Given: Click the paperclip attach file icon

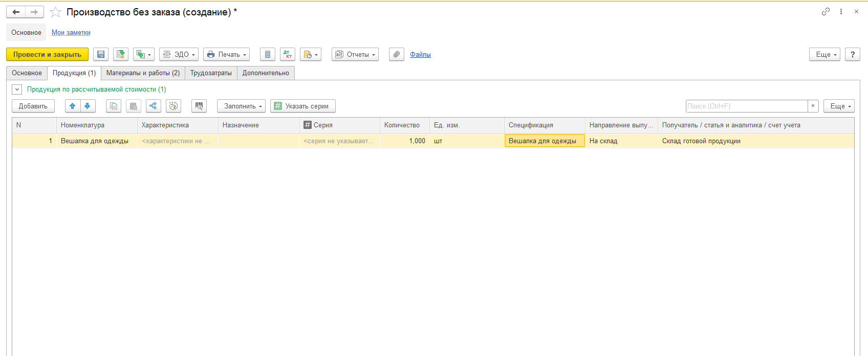Looking at the screenshot, I should click(396, 54).
